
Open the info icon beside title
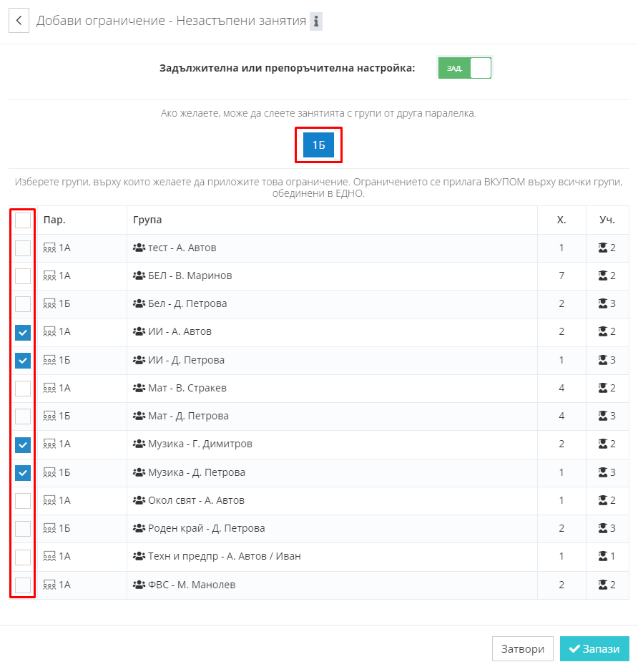pos(316,21)
